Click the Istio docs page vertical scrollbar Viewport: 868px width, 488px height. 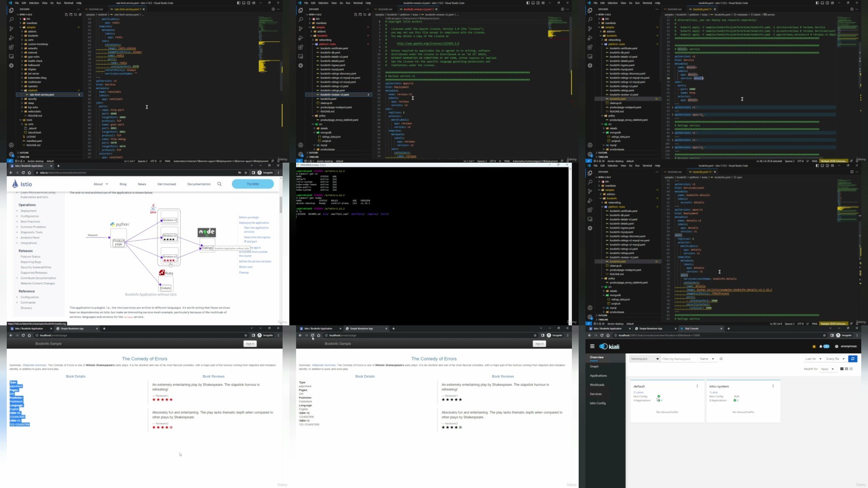pyautogui.click(x=281, y=205)
